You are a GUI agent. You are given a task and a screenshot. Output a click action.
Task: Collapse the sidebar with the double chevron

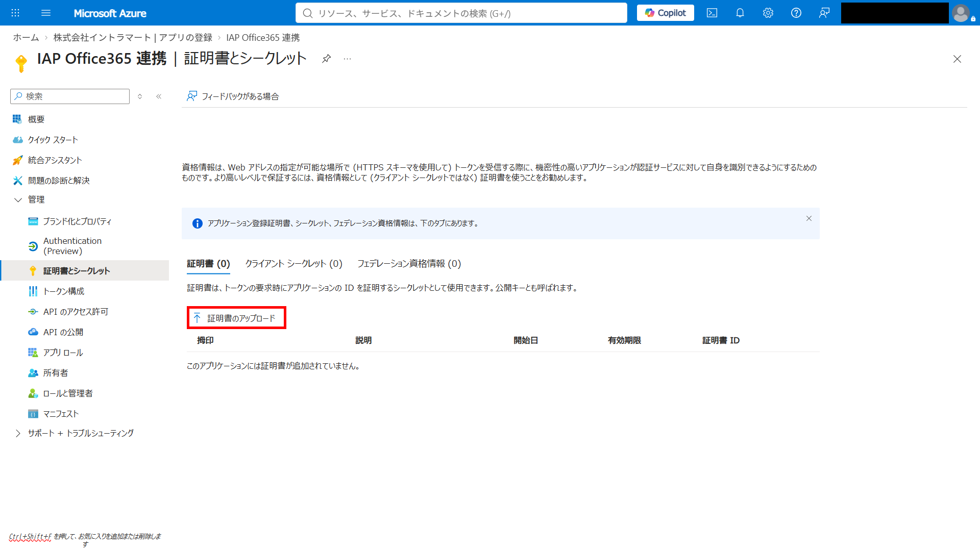pyautogui.click(x=159, y=96)
